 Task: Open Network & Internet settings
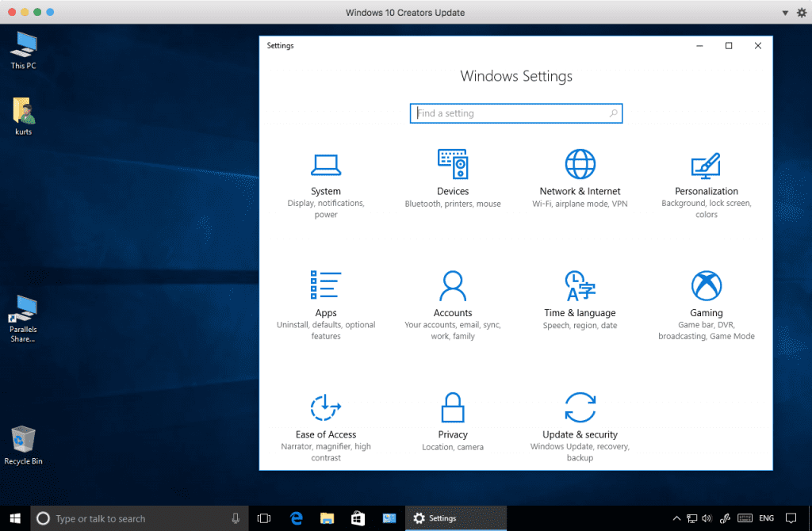tap(580, 179)
